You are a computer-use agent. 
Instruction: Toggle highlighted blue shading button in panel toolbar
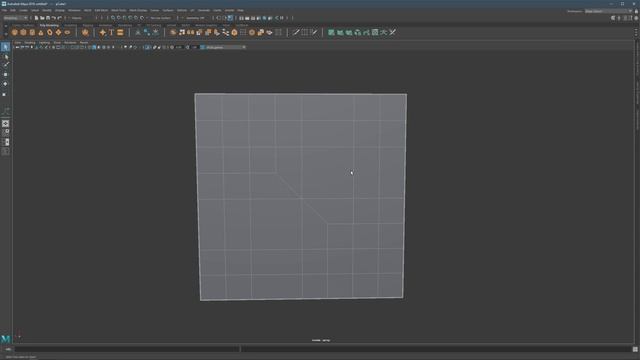coord(94,47)
